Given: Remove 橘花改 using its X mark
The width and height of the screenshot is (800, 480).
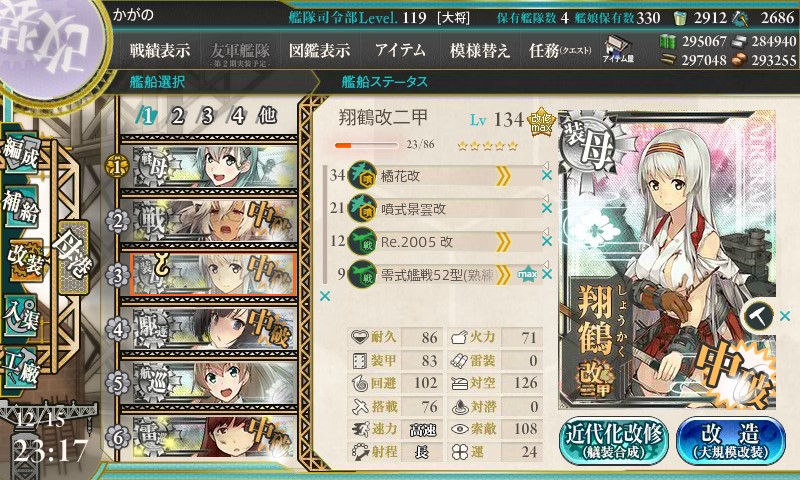Looking at the screenshot, I should coord(546,175).
